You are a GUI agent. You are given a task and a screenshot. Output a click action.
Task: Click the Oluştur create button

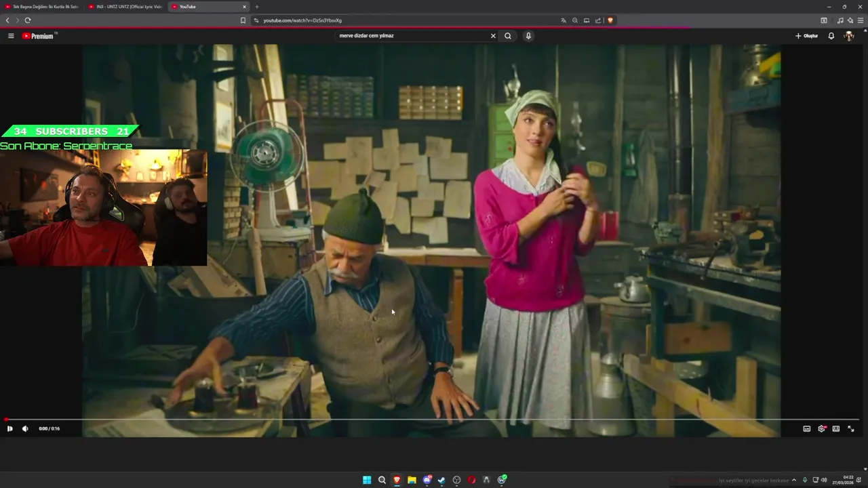tap(806, 36)
